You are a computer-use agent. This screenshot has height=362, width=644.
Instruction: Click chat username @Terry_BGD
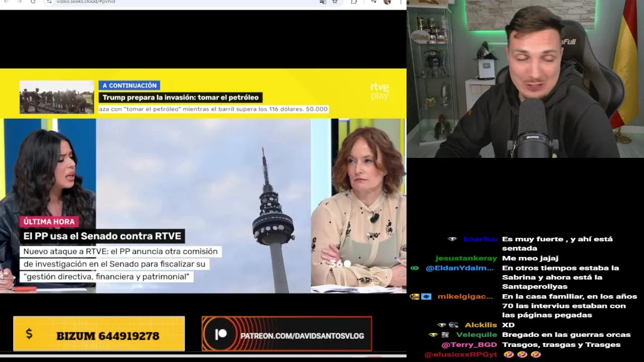point(469,345)
